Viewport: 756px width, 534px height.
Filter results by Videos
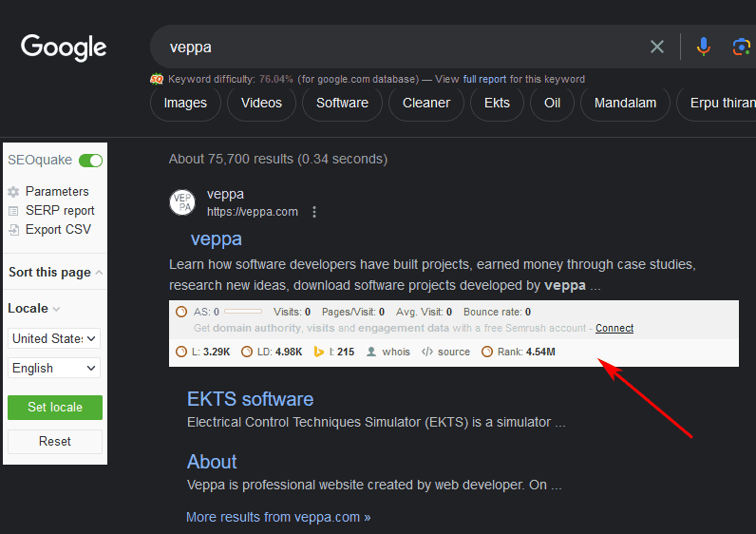(x=261, y=104)
